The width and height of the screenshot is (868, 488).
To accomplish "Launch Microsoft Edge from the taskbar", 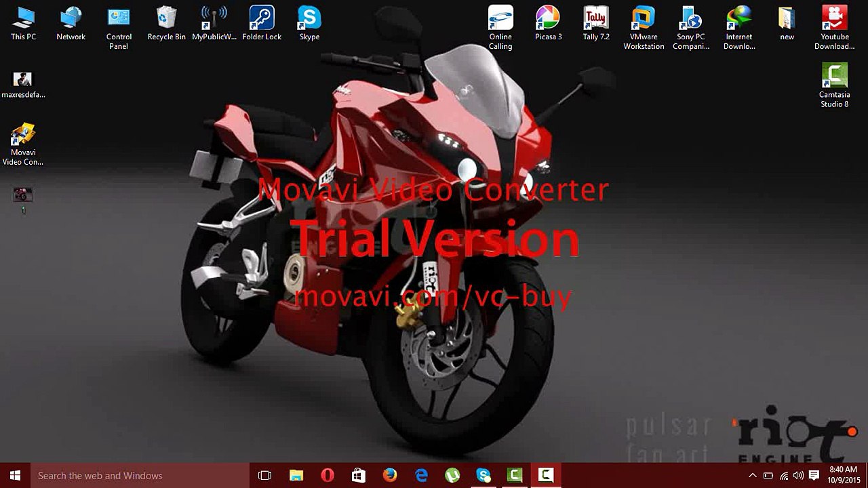I will [421, 475].
